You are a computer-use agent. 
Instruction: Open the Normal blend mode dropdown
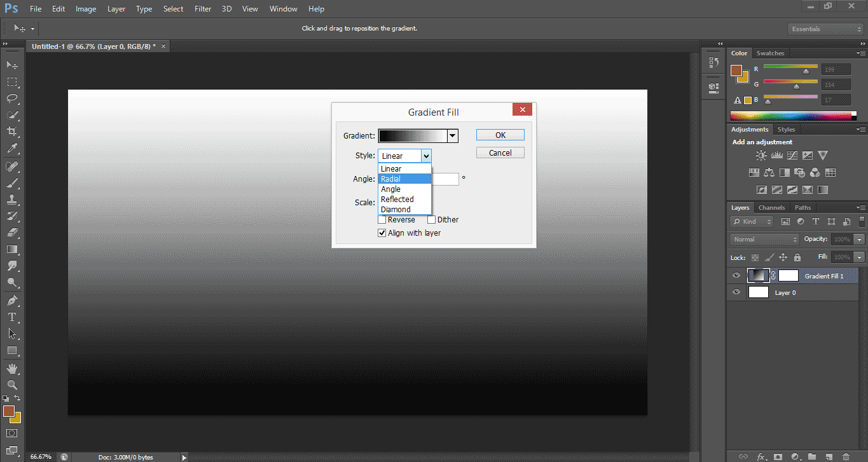coord(765,240)
